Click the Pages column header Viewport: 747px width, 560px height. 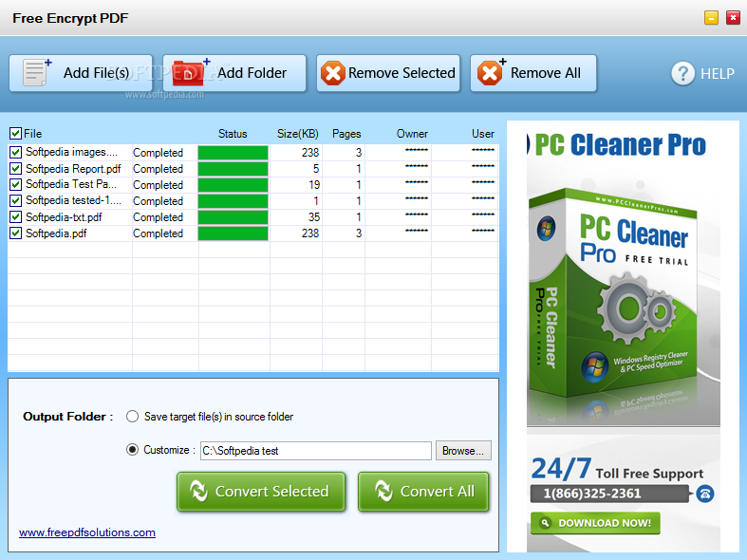(x=346, y=134)
